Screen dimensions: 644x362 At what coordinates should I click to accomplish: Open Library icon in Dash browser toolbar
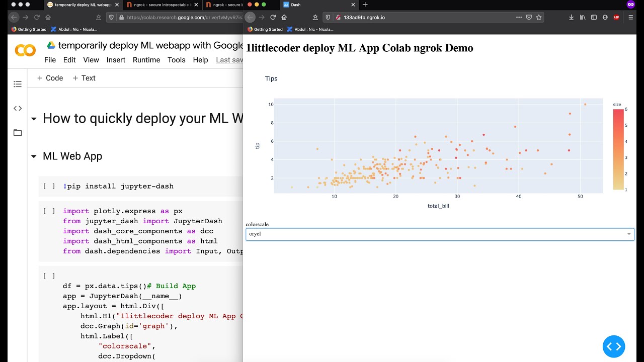click(x=583, y=17)
